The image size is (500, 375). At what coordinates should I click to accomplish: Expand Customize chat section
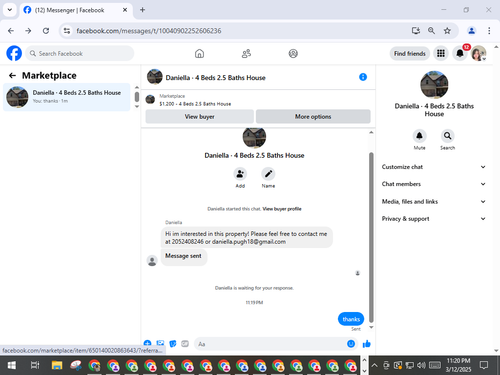[433, 167]
